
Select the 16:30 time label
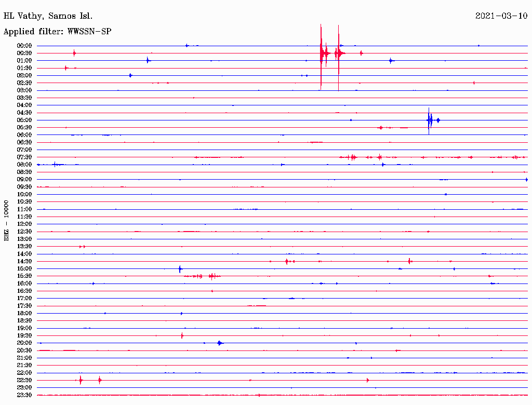[x=24, y=291]
